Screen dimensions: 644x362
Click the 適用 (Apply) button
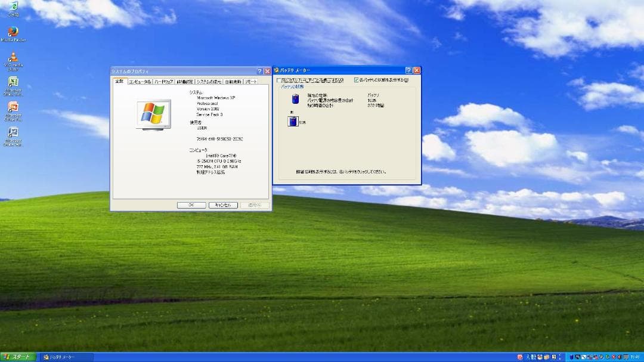(x=255, y=205)
